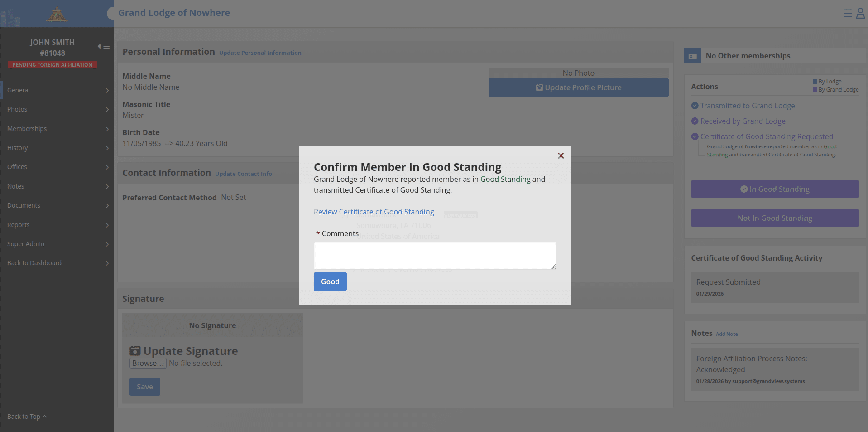This screenshot has height=432, width=868.
Task: Go Back to Dashboard from sidebar
Action: coord(57,263)
